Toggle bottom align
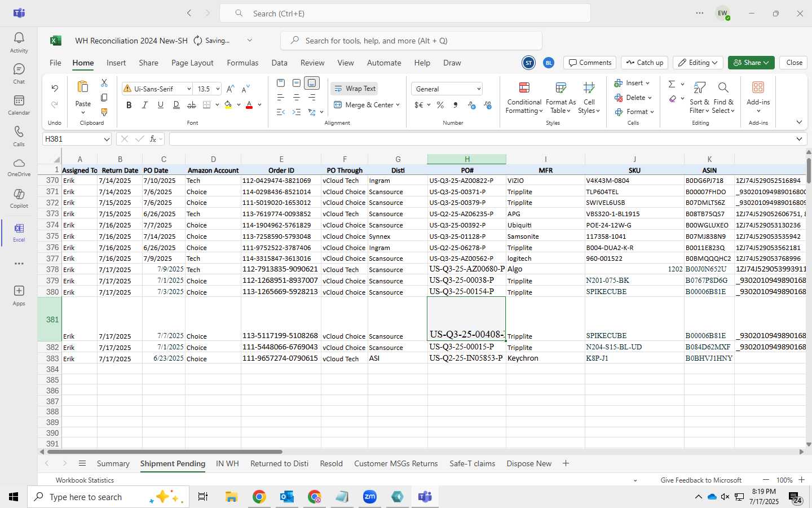 [312, 83]
